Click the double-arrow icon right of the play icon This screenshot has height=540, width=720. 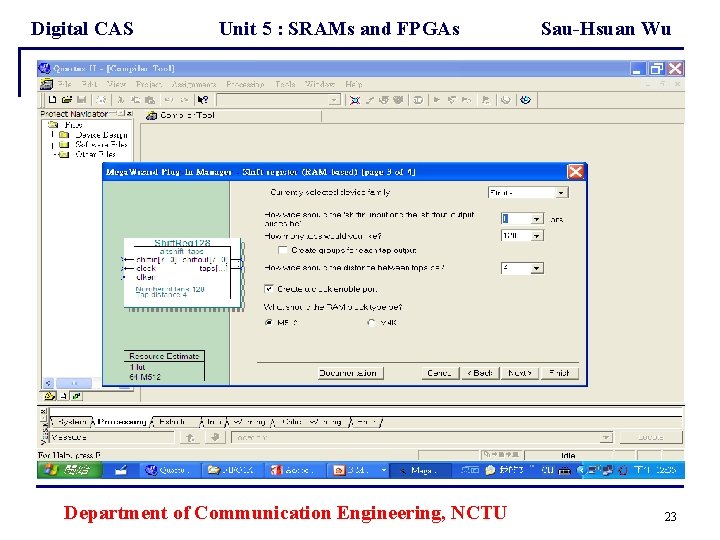(466, 100)
